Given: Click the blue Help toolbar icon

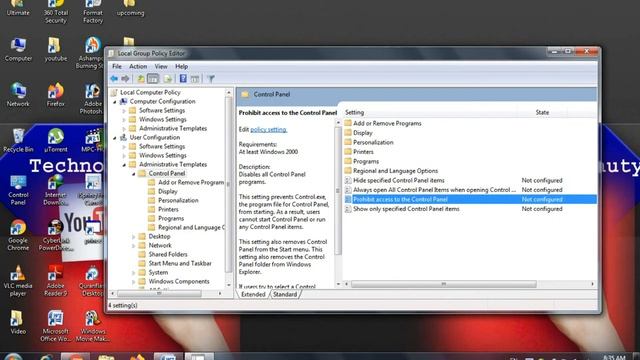Looking at the screenshot, I should click(183, 79).
